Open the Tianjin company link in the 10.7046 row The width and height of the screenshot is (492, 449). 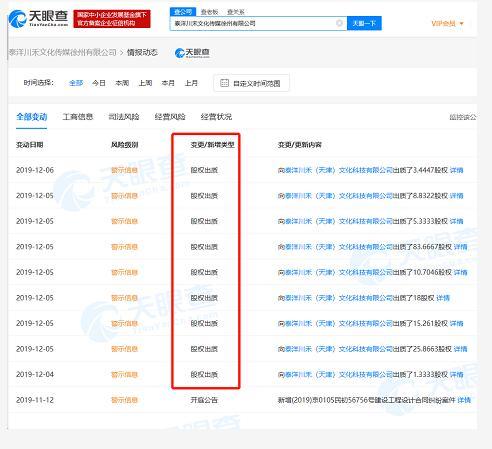(x=339, y=273)
